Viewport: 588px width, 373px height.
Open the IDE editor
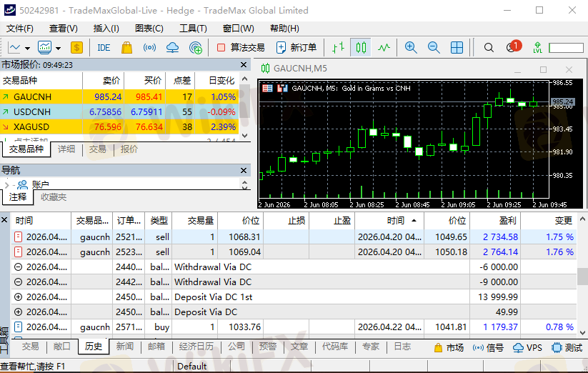[104, 48]
